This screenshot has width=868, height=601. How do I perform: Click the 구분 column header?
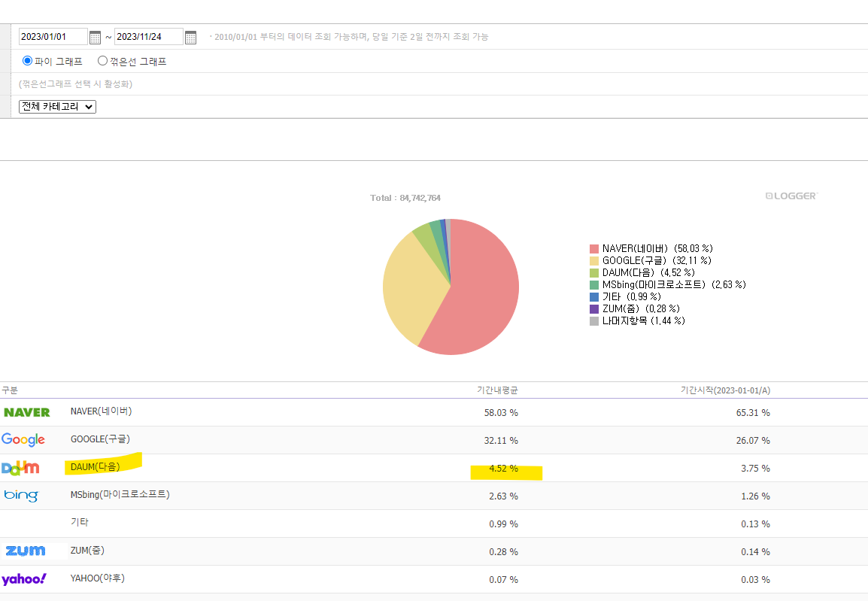(x=10, y=390)
